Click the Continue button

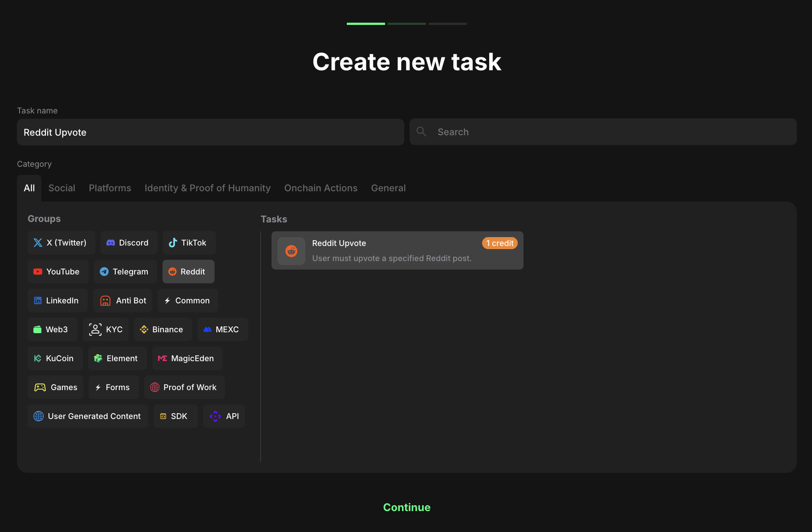pos(407,508)
